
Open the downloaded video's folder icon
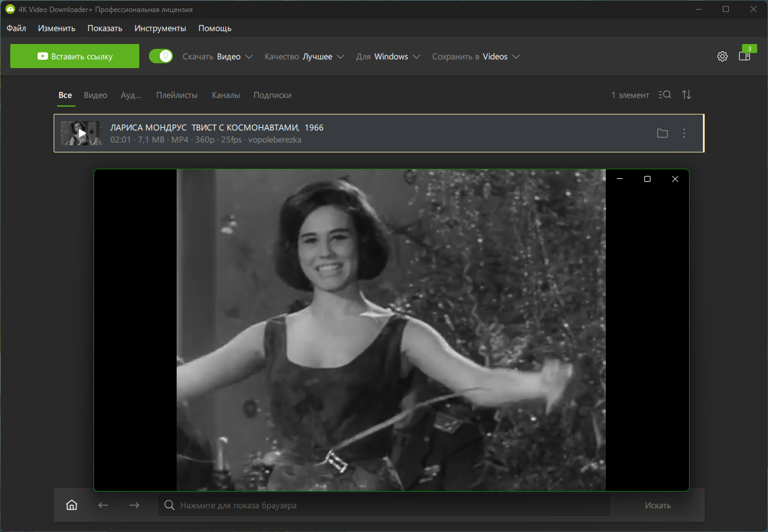pyautogui.click(x=663, y=133)
